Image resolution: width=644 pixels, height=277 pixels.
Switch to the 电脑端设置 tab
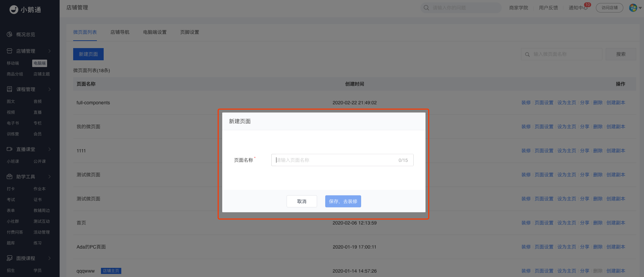point(155,32)
